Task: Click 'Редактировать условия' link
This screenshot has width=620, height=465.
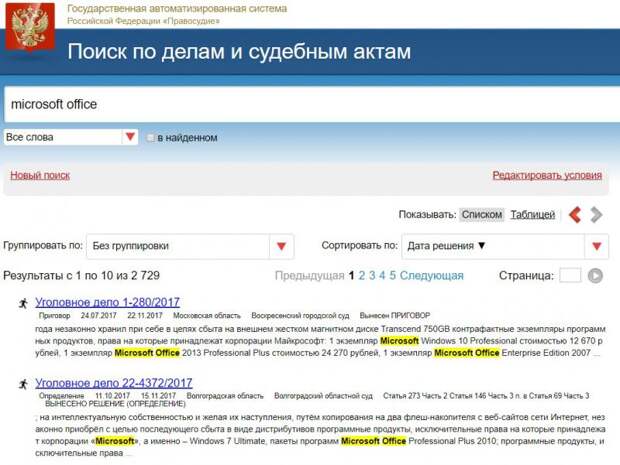Action: click(x=547, y=175)
